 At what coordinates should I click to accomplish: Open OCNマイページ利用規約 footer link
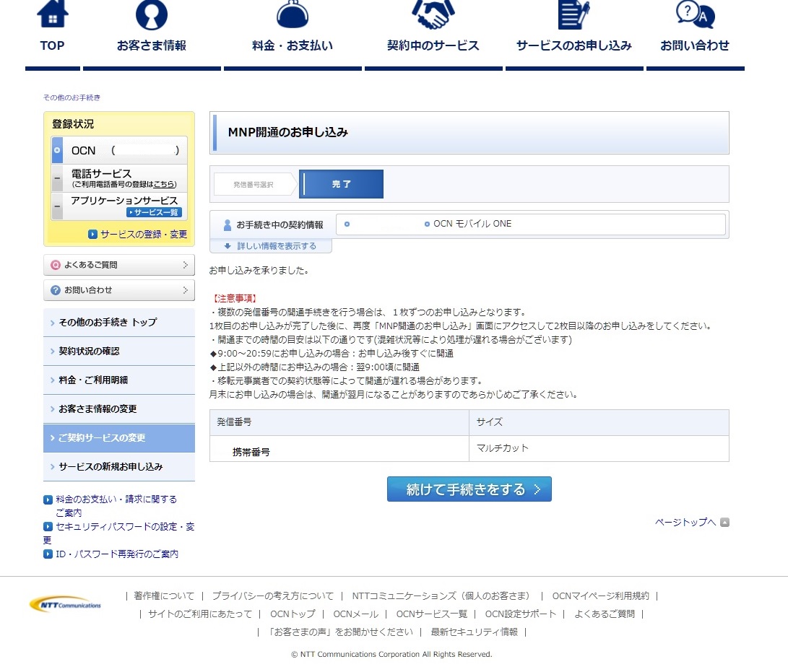(x=600, y=596)
